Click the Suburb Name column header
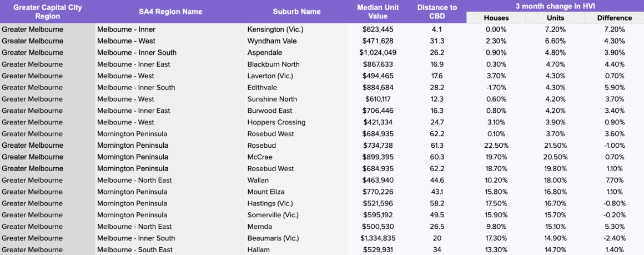The width and height of the screenshot is (644, 255). [x=296, y=12]
